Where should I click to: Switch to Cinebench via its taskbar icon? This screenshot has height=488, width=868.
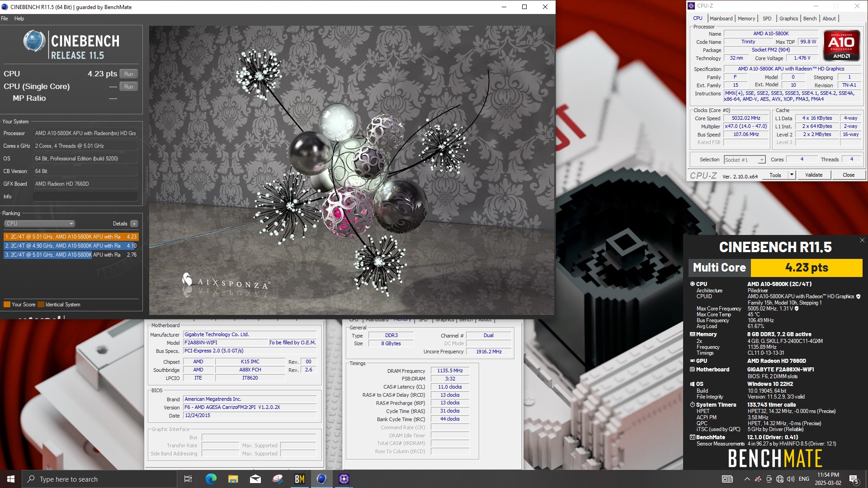coord(321,479)
